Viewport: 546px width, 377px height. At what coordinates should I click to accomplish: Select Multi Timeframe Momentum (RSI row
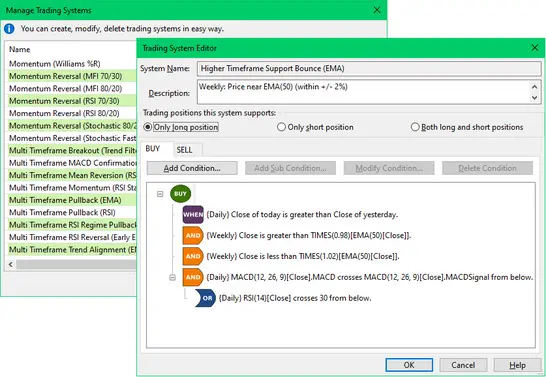pyautogui.click(x=72, y=188)
